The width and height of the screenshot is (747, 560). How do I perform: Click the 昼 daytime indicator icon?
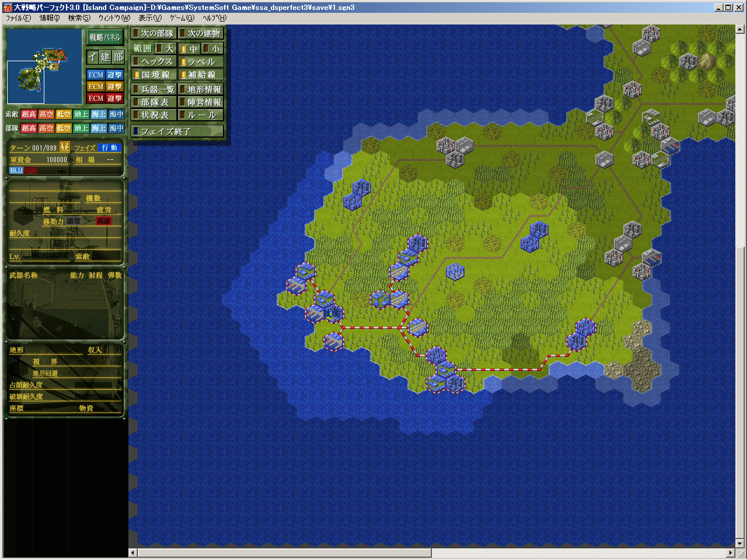(64, 147)
